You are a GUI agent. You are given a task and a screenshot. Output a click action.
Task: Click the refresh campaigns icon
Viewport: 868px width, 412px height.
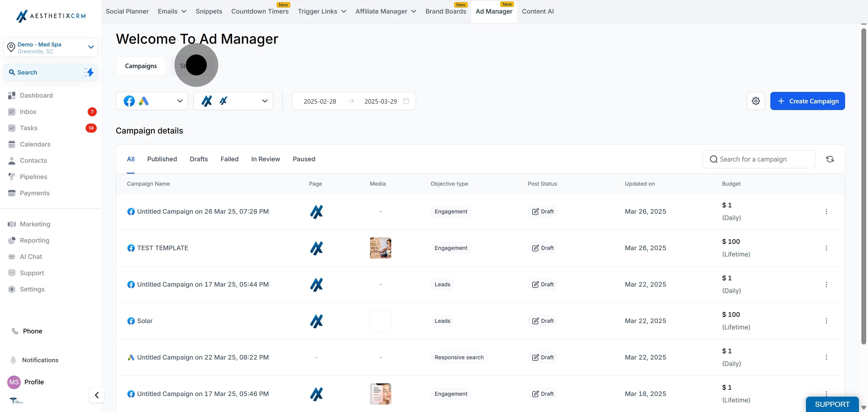pos(830,159)
